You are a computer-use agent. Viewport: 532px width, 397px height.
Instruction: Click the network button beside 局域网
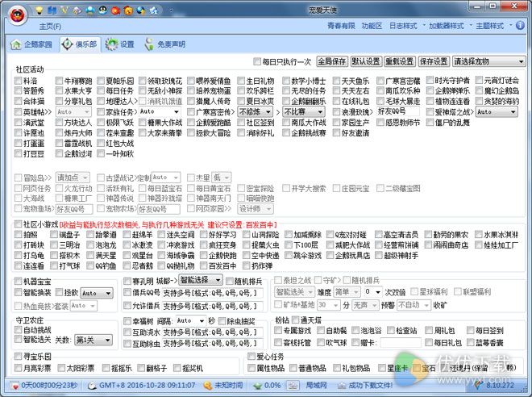pos(293,386)
